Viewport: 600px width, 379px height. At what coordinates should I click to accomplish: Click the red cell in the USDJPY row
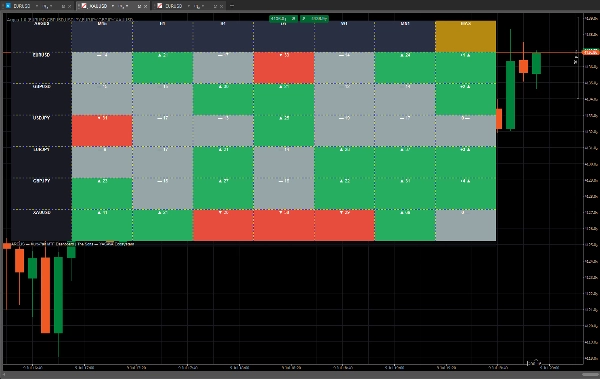point(102,131)
